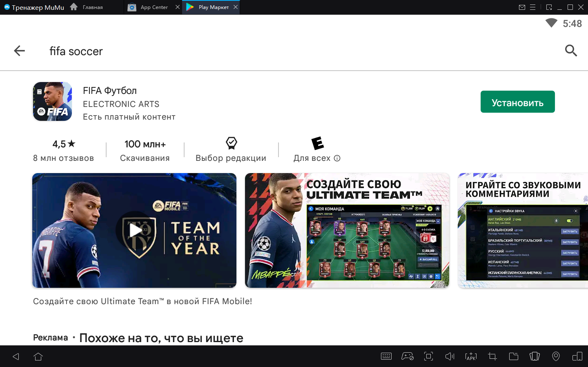
Task: Close the Play Маркет tab
Action: tap(236, 7)
